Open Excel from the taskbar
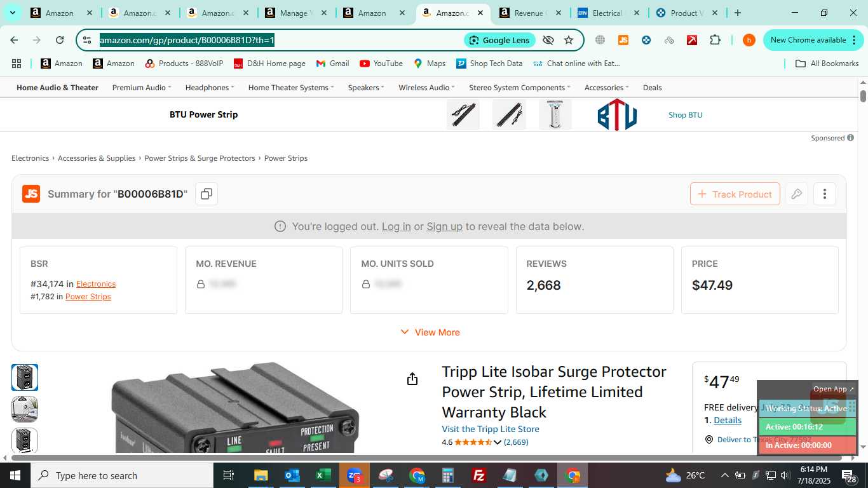The image size is (868, 488). (x=323, y=475)
